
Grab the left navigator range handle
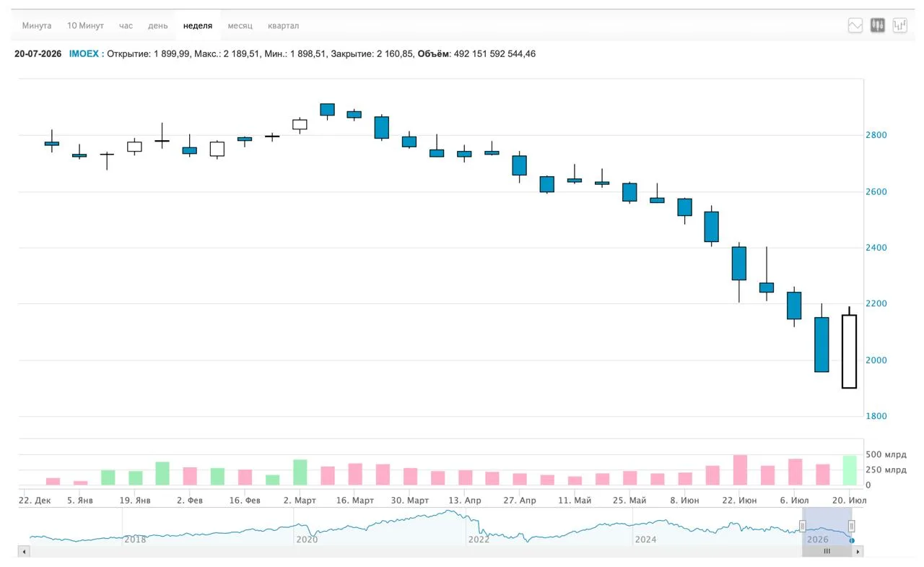[802, 526]
